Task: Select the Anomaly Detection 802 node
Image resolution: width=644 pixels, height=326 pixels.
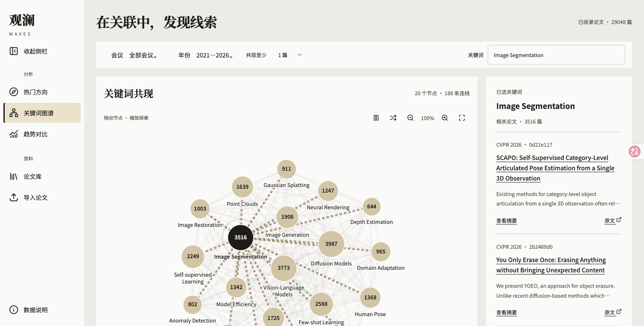Action: click(x=192, y=305)
